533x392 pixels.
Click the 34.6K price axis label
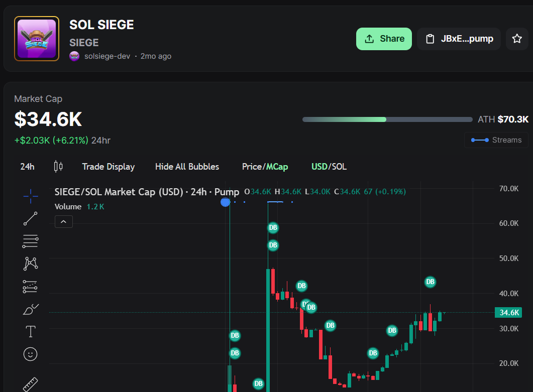click(x=508, y=313)
